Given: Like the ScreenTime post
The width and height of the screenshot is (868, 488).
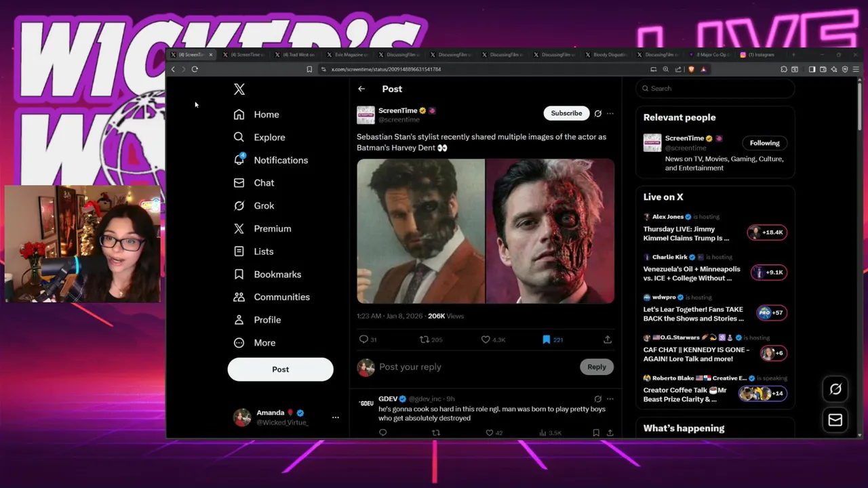Looking at the screenshot, I should point(493,340).
